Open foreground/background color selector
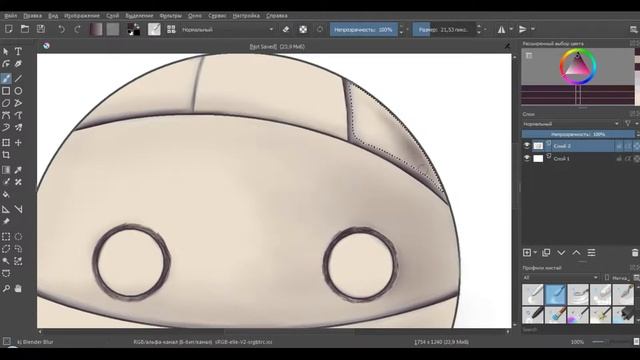 134,29
